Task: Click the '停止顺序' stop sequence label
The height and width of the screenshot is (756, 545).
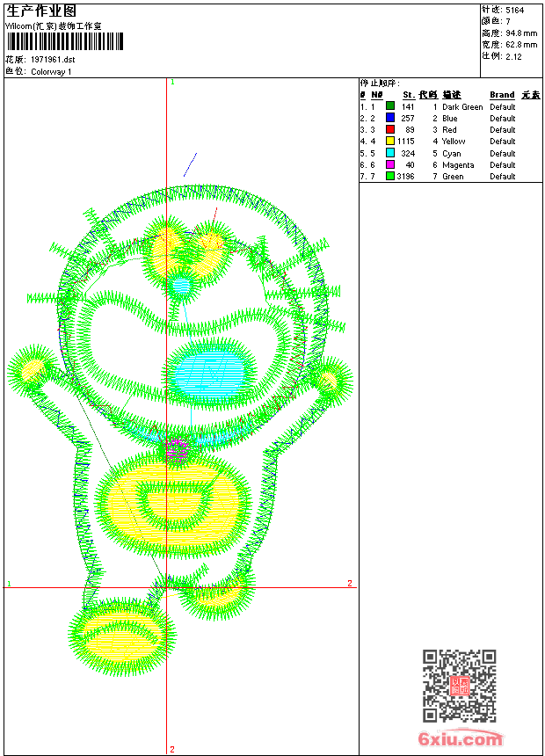Action: click(380, 84)
